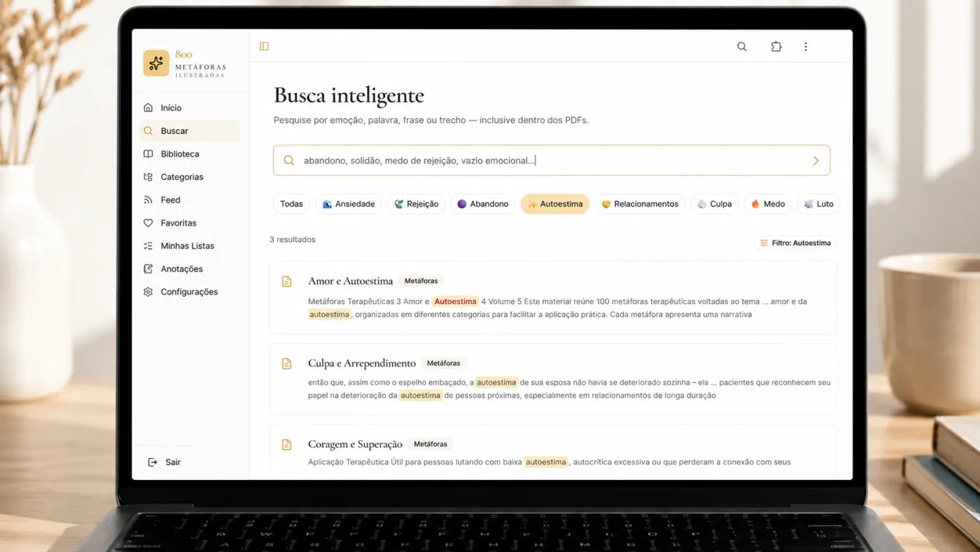Select the Rejeição filter chip
980x552 pixels.
point(416,204)
